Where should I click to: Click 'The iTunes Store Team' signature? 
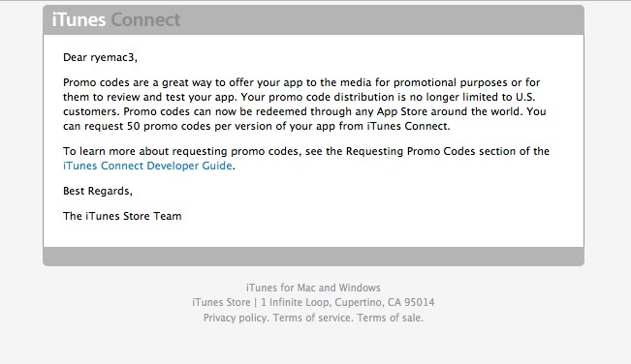(122, 216)
